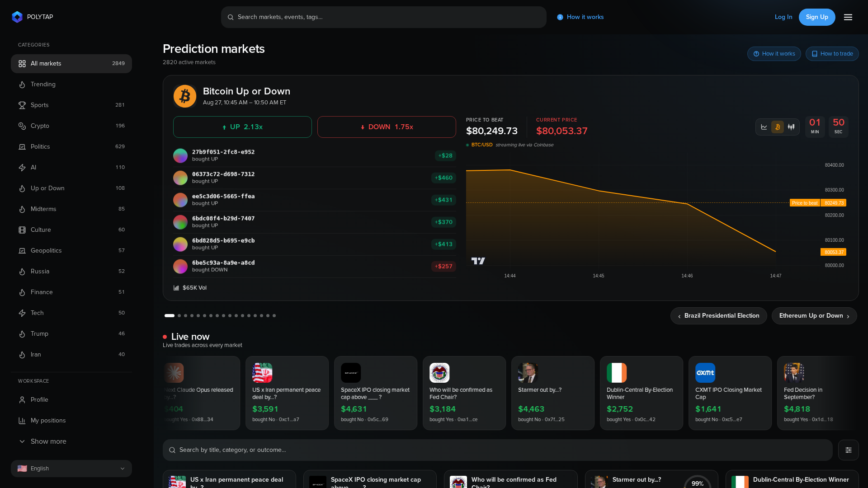Click trade row ee5c3d06-5665-ffea
This screenshot has height=488, width=868.
pyautogui.click(x=315, y=200)
